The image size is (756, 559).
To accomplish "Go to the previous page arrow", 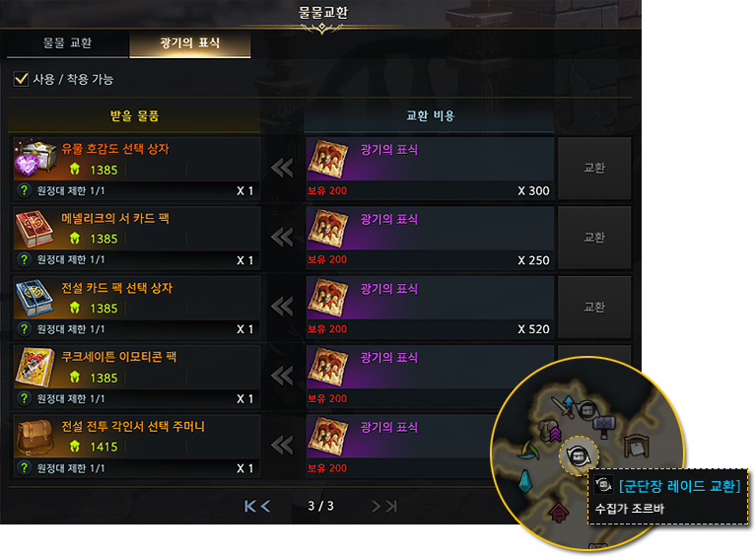I will [265, 506].
